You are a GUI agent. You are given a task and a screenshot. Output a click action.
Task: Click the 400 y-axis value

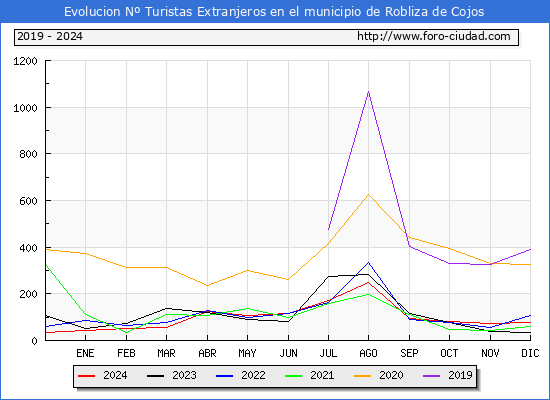point(28,248)
